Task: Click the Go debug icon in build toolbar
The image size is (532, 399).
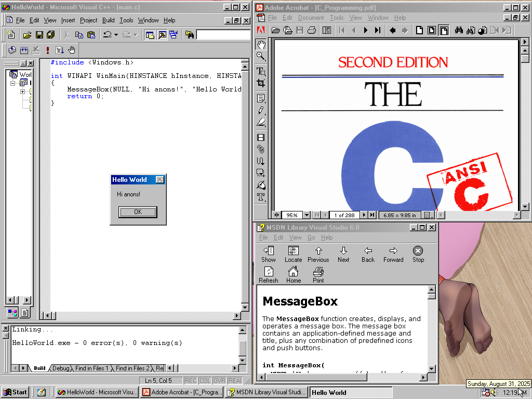Action: pos(60,50)
